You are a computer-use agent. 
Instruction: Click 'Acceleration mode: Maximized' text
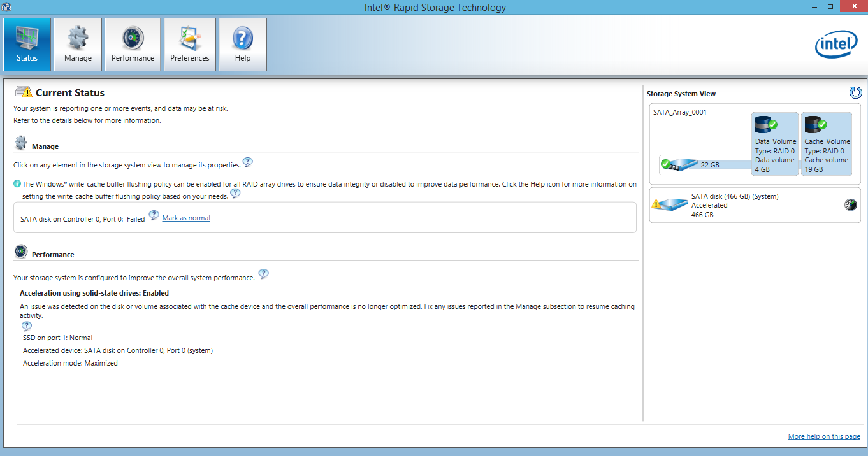coord(70,363)
